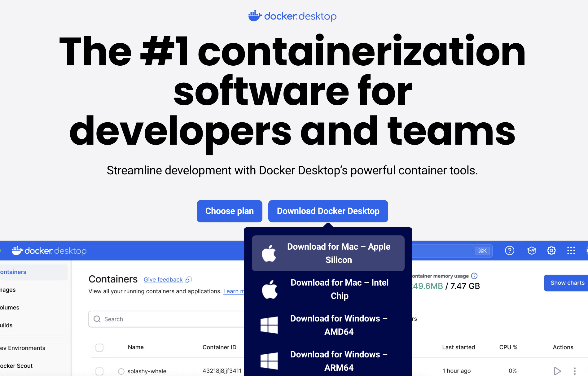Select Download for Mac – Intel Chip
This screenshot has height=376, width=588.
[x=328, y=289]
